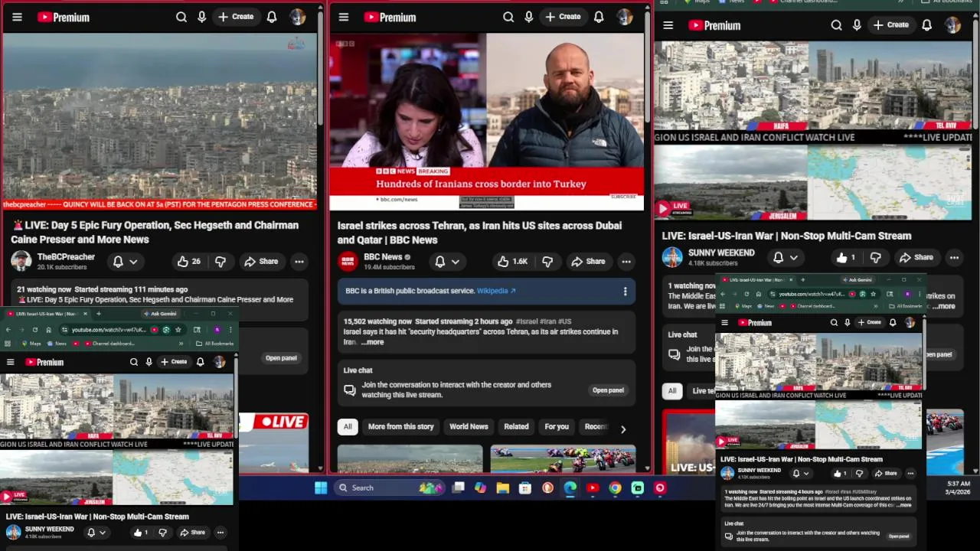Open guide menu in SUNNY WEEKEND top window

tap(668, 25)
